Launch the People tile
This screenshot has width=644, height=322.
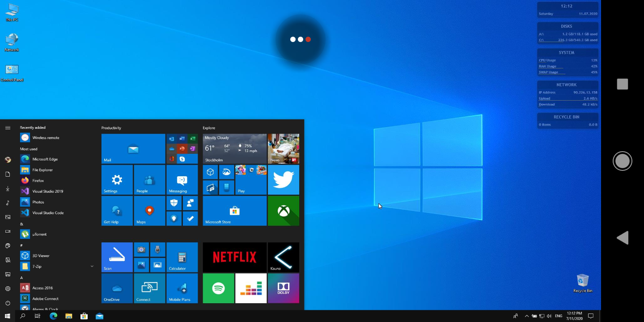pyautogui.click(x=149, y=180)
